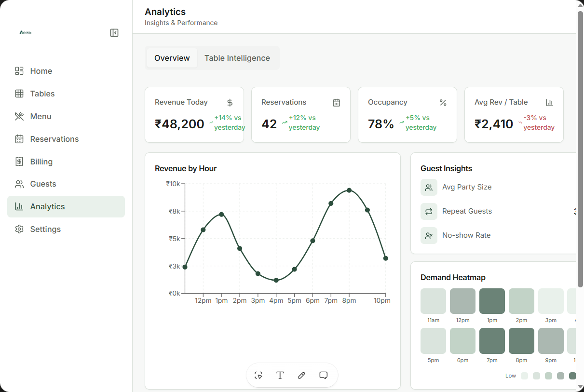Click the 6pm heatmap cell
This screenshot has height=392, width=584.
[x=462, y=341]
